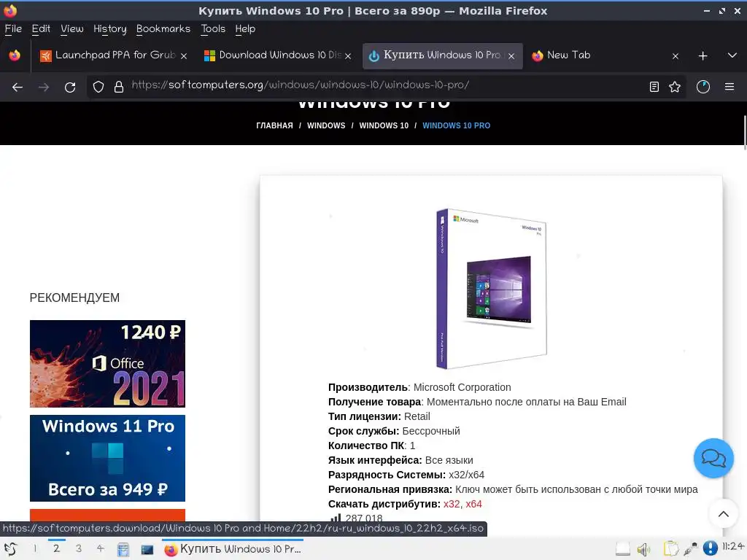Screen dimensions: 747x560
Task: Open the clipboard manager tray icon
Action: tap(671, 549)
